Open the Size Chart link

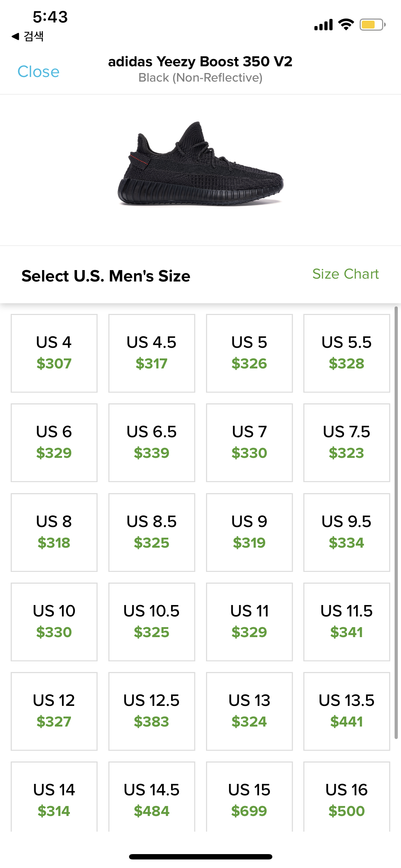[345, 274]
